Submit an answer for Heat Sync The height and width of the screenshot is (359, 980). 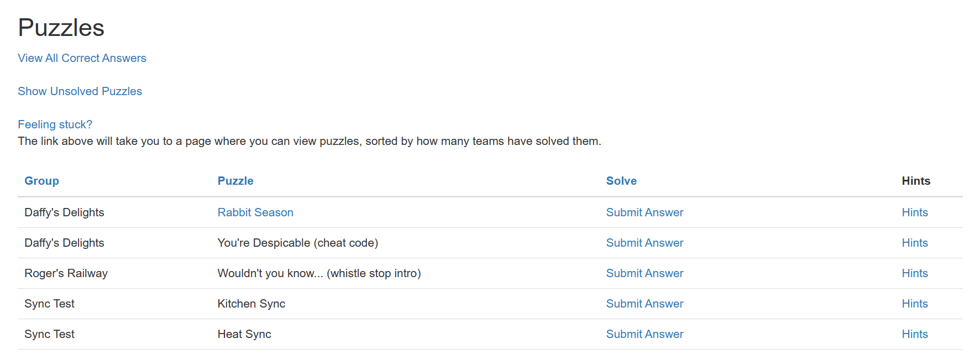tap(644, 334)
